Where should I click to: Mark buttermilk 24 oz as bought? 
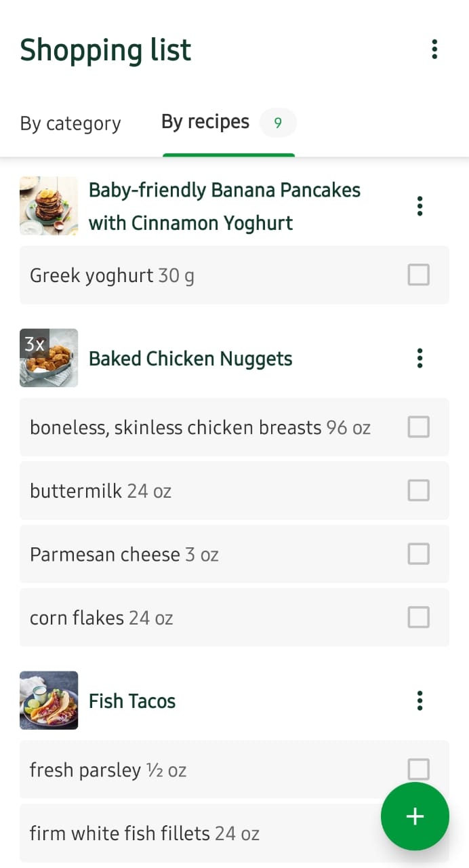pyautogui.click(x=418, y=490)
